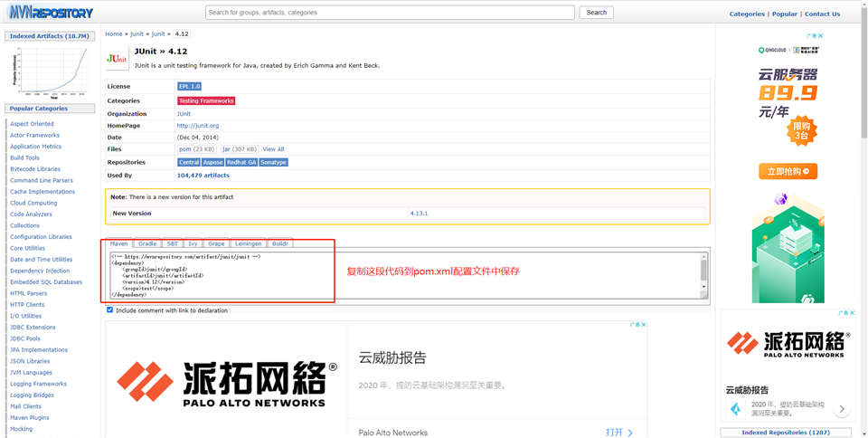Open Application Metrics category

click(35, 147)
